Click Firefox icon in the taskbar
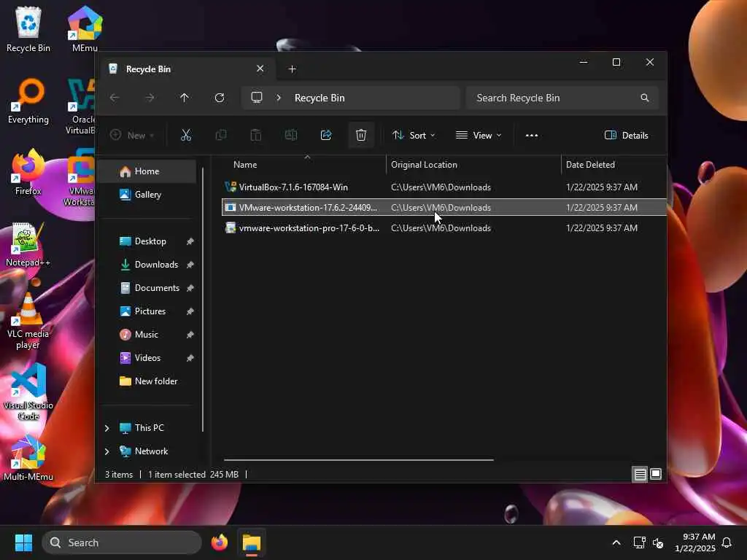Screen dimensions: 747x560 [220, 542]
